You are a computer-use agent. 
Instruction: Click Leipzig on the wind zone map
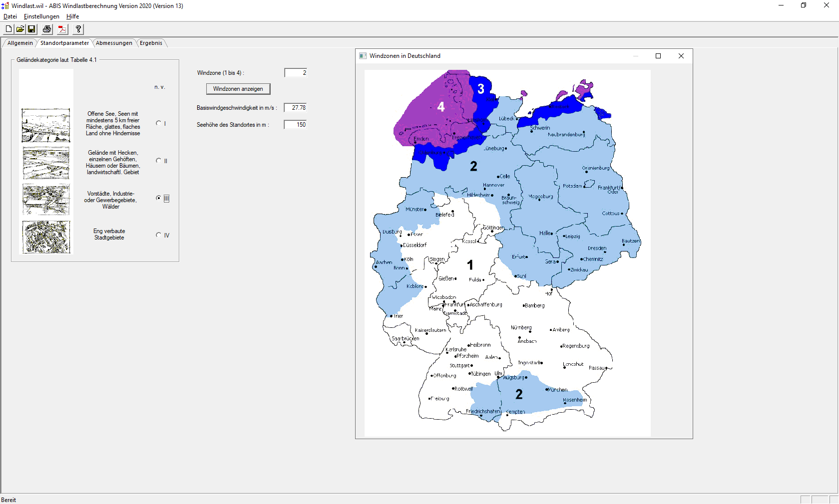click(x=572, y=237)
